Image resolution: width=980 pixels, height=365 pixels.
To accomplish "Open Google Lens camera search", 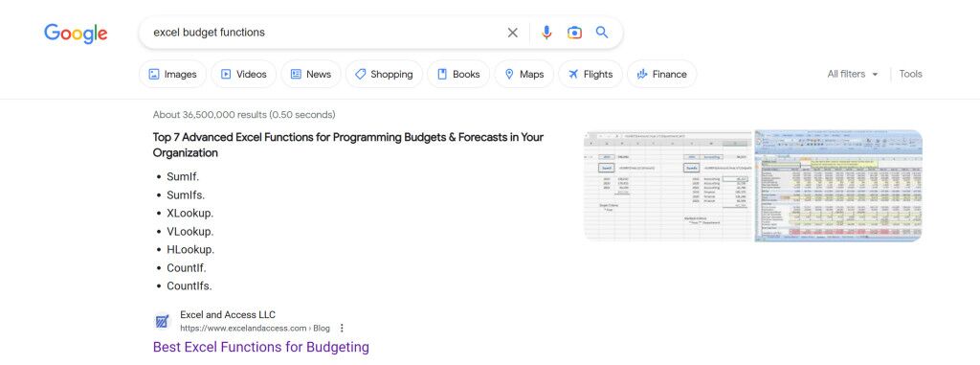I will tap(574, 33).
